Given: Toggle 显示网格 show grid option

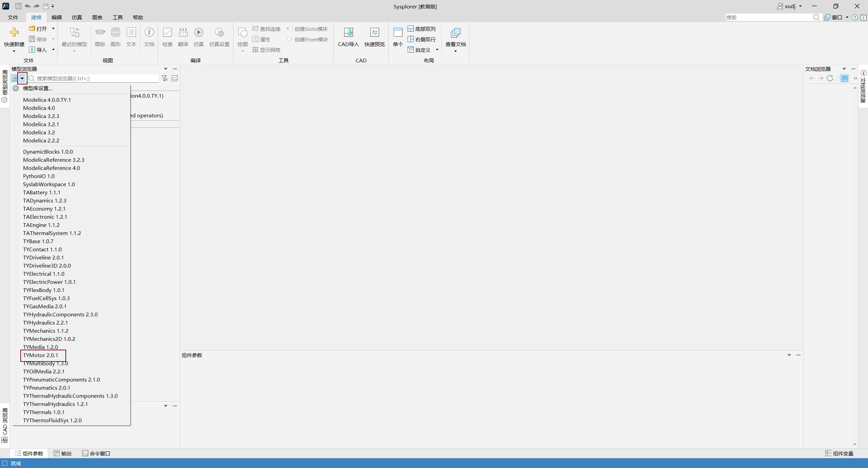Looking at the screenshot, I should 267,50.
